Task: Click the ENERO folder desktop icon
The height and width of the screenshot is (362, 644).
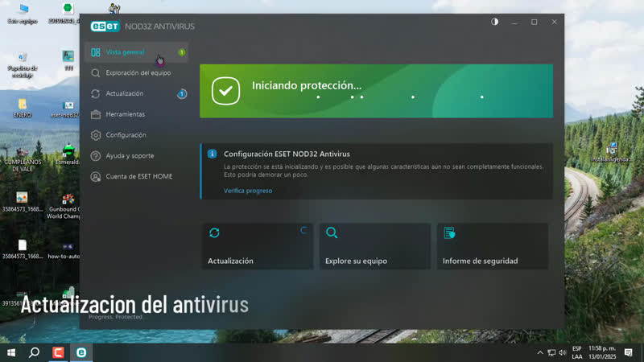Action: point(23,109)
